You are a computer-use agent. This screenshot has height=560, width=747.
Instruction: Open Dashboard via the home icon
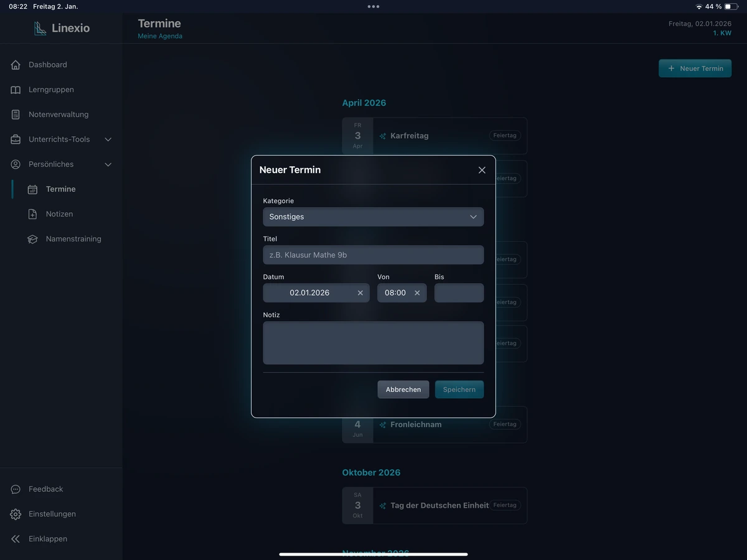(16, 65)
